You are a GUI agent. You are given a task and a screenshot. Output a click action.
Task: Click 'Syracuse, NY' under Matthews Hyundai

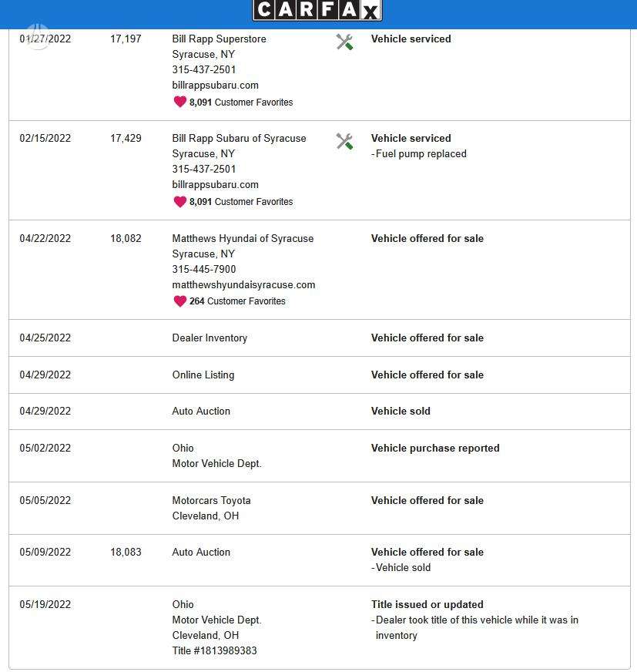tap(203, 254)
